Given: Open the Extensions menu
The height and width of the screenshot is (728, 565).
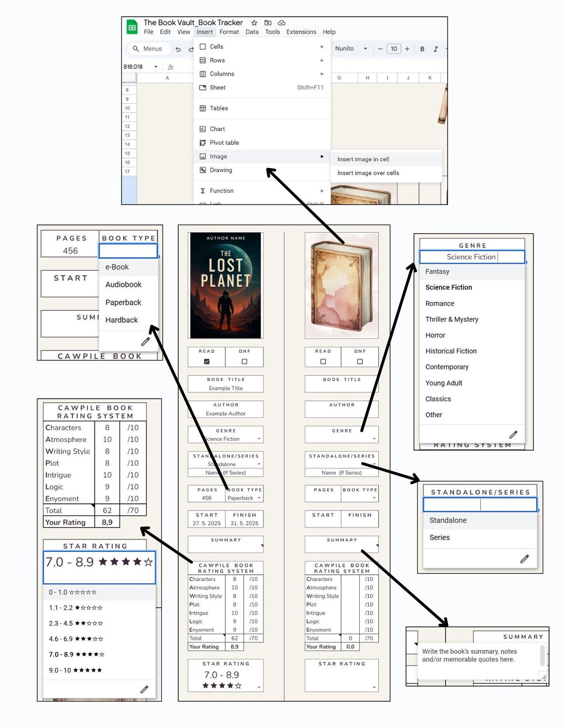Looking at the screenshot, I should [301, 32].
